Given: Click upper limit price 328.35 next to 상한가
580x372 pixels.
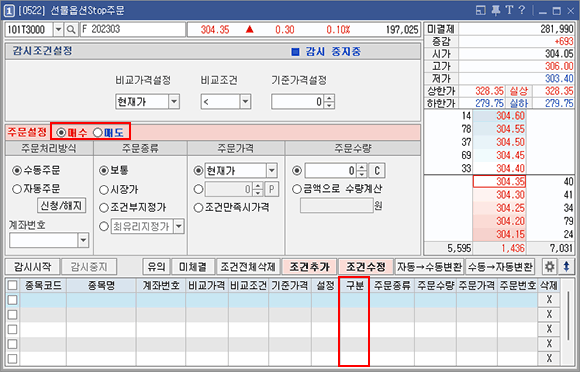Looking at the screenshot, I should (x=489, y=91).
